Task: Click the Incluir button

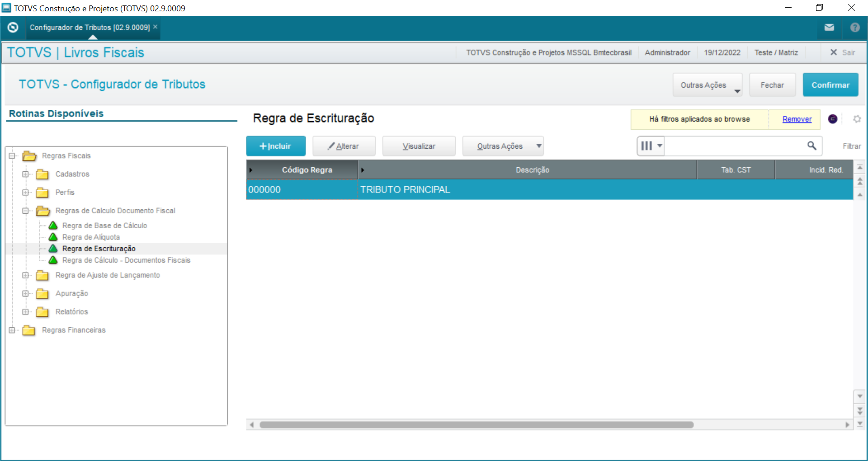Action: (276, 146)
